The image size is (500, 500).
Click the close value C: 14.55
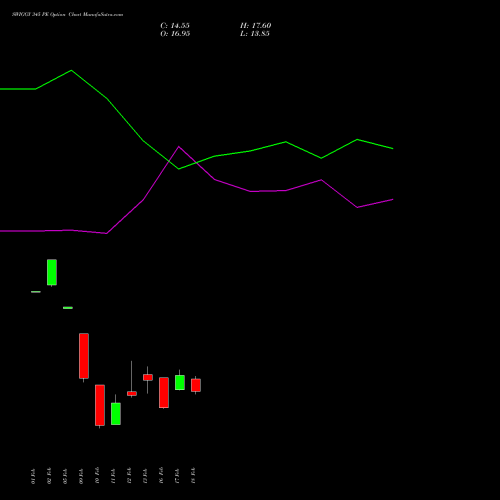[175, 26]
